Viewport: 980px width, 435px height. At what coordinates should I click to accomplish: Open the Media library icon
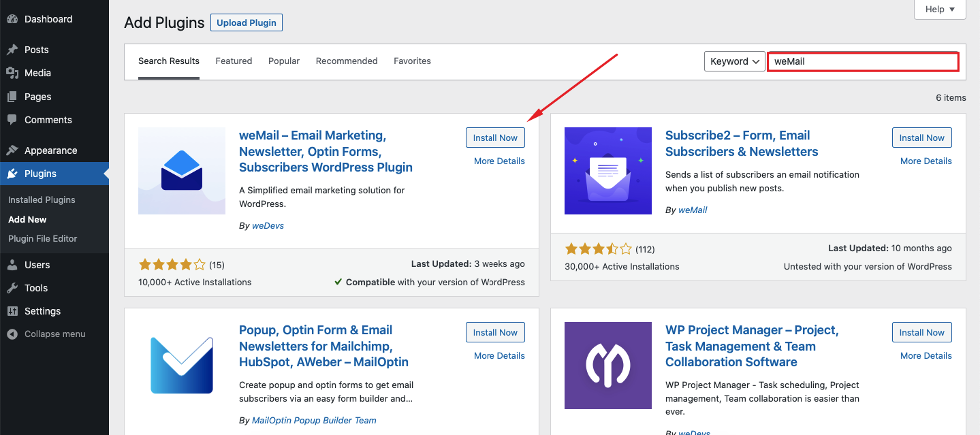pos(14,72)
